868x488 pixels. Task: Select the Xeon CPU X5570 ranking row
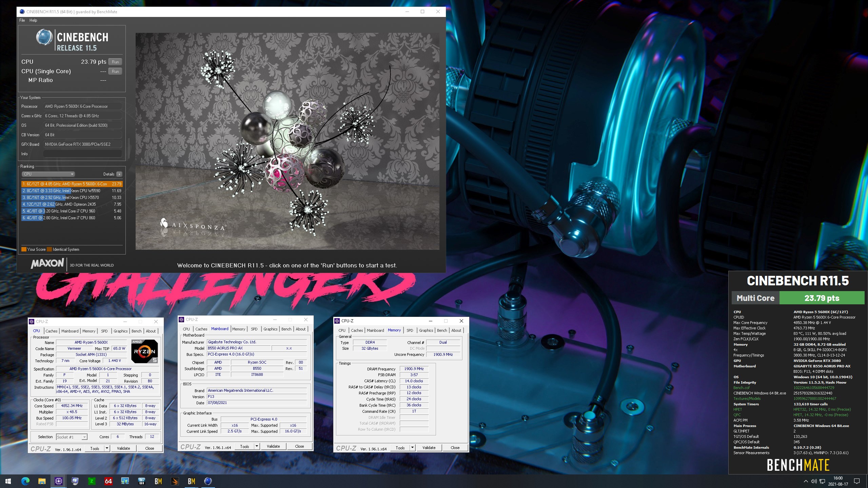click(72, 198)
